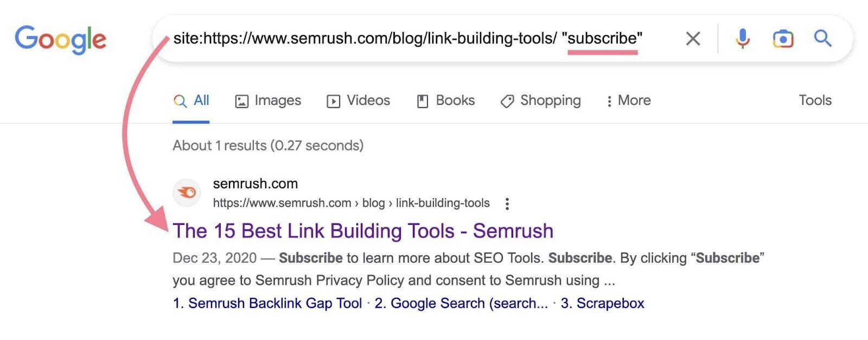Click the Semrush favicon in the result
This screenshot has height=340, width=868.
187,193
